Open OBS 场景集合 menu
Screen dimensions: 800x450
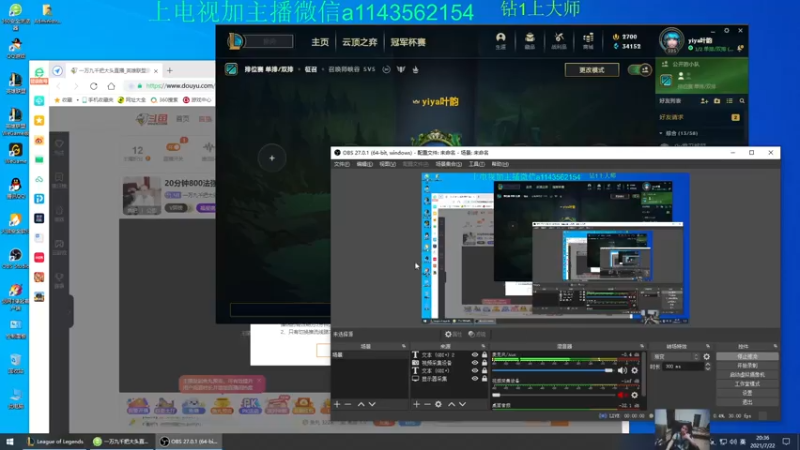coord(448,164)
